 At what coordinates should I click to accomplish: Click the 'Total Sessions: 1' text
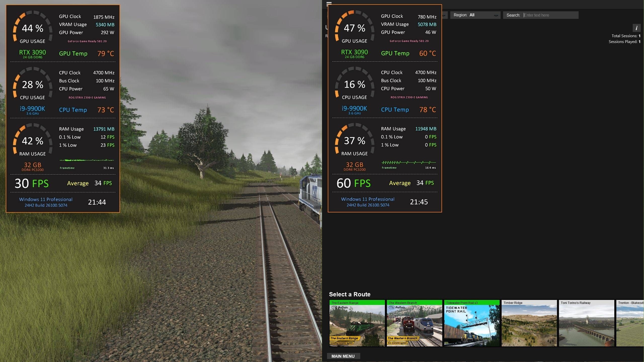tap(626, 36)
